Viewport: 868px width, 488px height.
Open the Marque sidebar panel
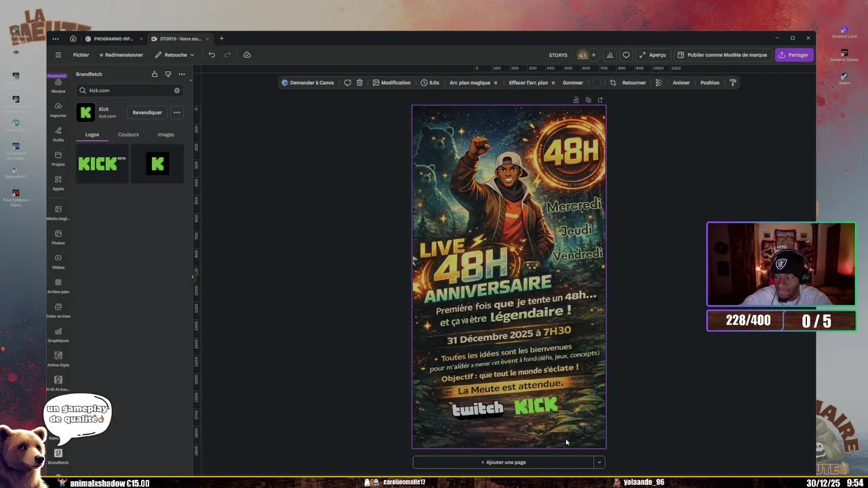(58, 85)
